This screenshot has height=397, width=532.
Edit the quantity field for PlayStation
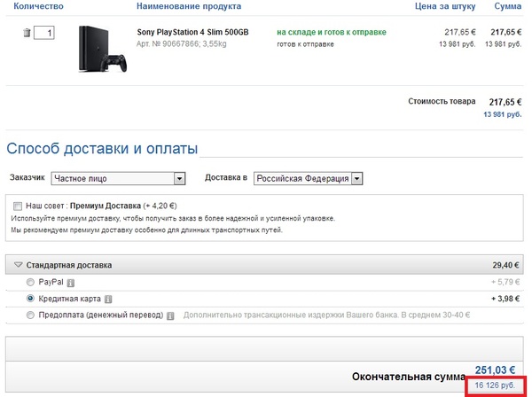44,33
